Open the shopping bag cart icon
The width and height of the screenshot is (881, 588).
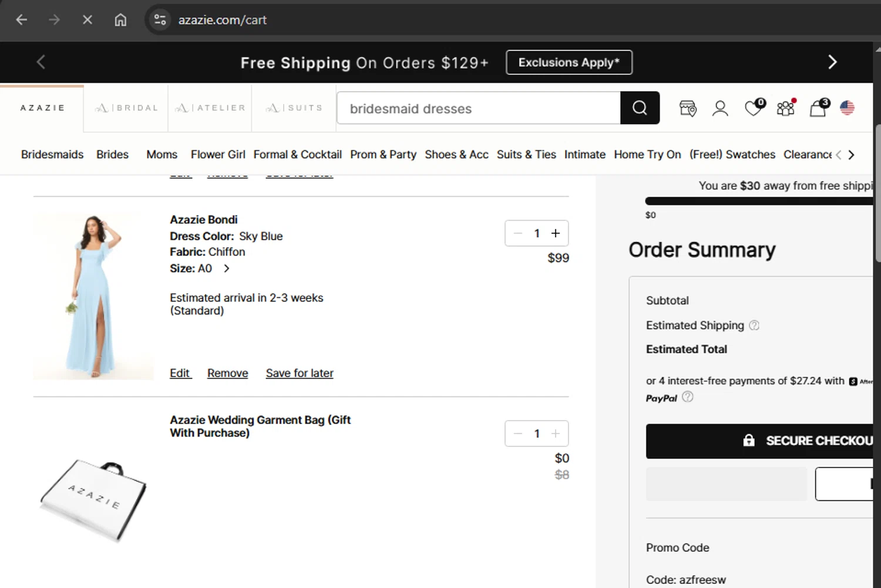click(819, 107)
